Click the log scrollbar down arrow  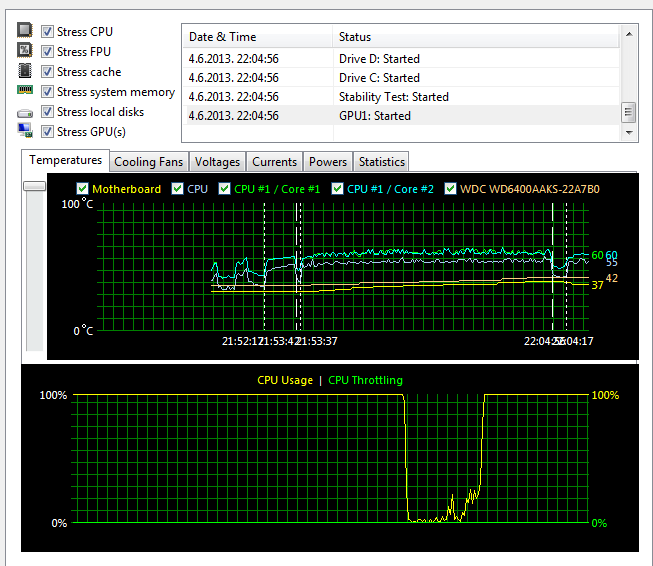tap(629, 132)
